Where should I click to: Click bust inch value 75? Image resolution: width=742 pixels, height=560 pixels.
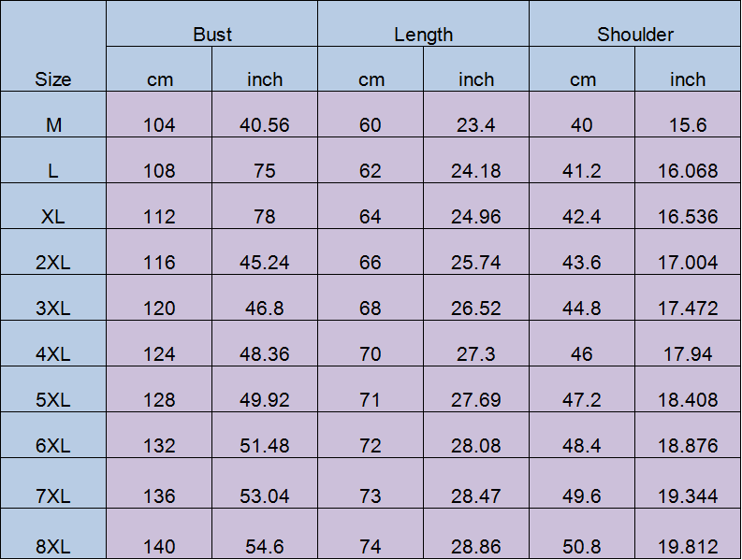(265, 170)
